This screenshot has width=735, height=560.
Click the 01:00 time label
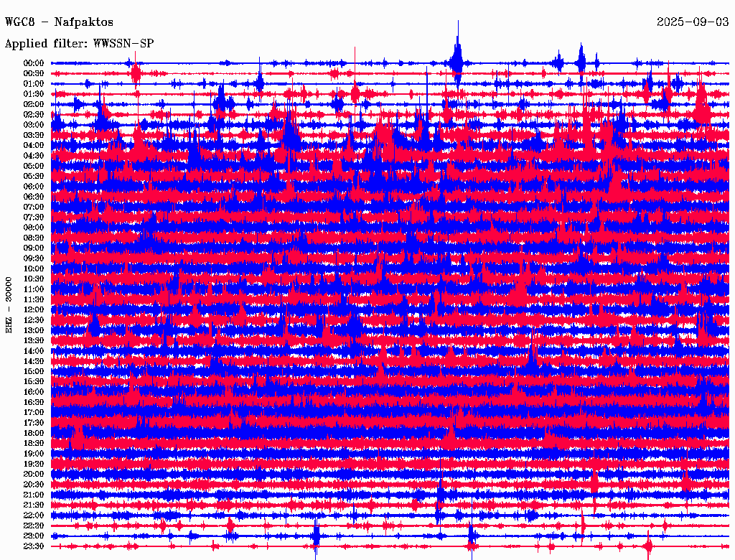click(34, 84)
